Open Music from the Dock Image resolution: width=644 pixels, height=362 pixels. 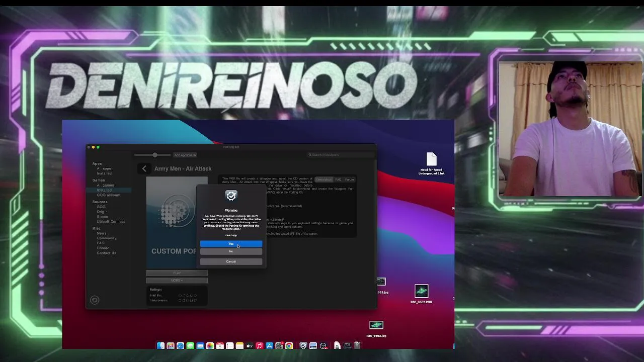pyautogui.click(x=259, y=345)
